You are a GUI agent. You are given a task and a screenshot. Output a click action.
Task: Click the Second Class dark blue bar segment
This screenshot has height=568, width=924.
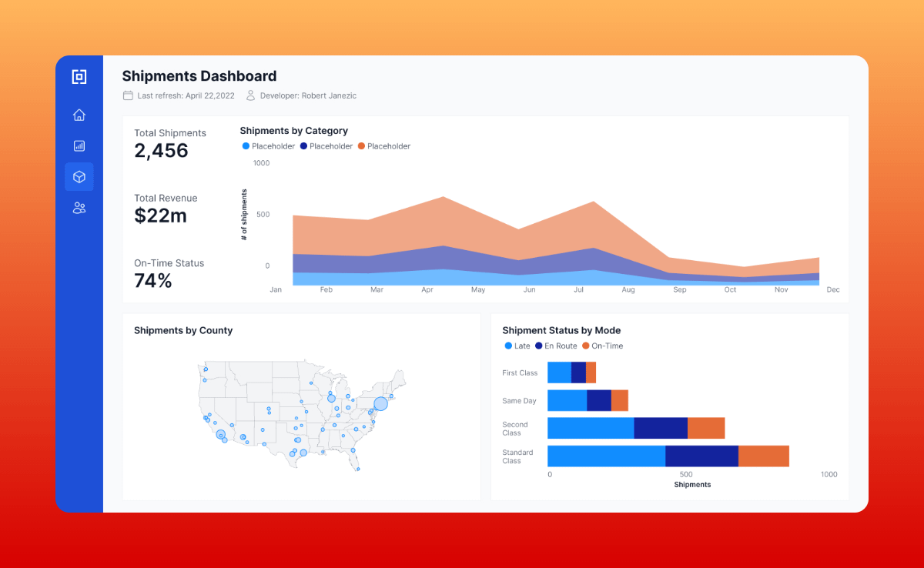tap(661, 428)
